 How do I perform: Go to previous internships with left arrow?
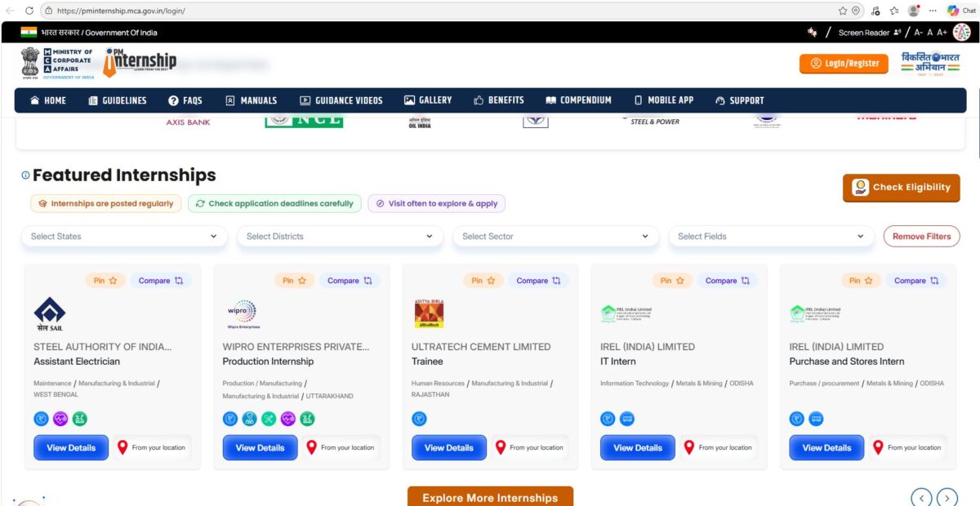[x=921, y=497]
